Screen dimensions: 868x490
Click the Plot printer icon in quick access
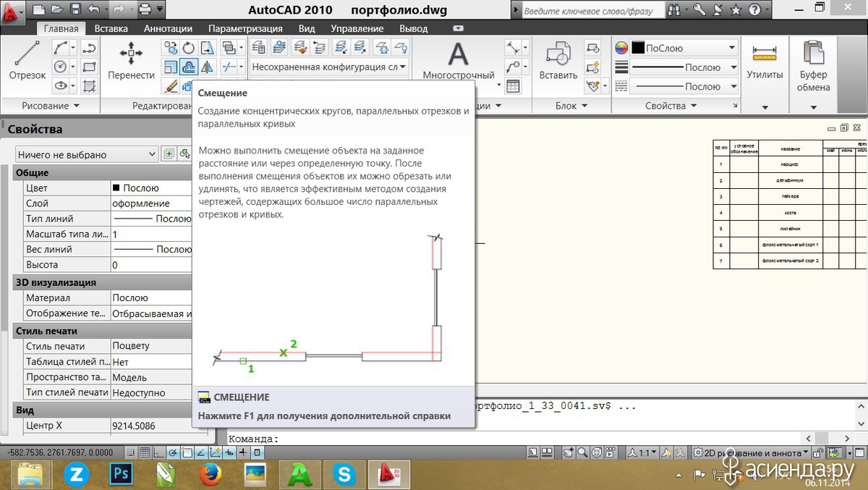(x=145, y=10)
